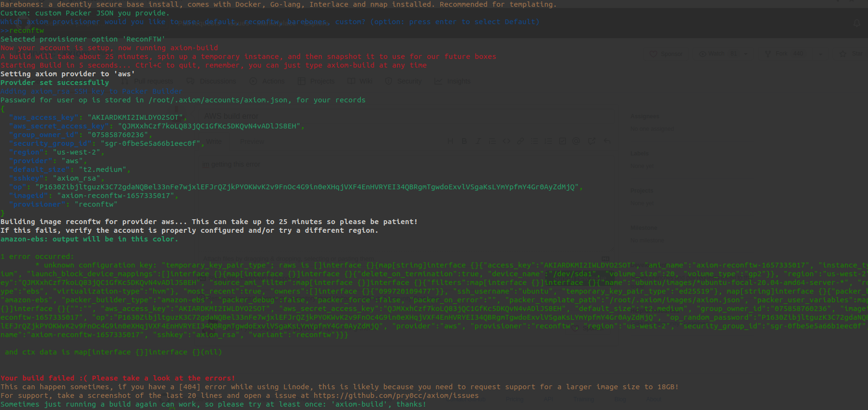Open GitHub notifications bell icon
Screen dimensions: 868x410
coord(857,23)
